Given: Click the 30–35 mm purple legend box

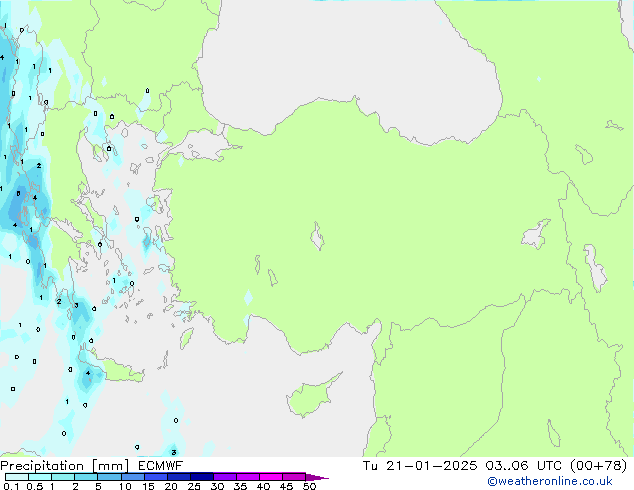Looking at the screenshot, I should [224, 477].
